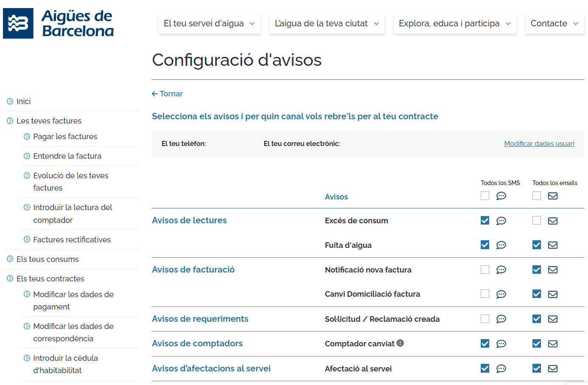Enable SMS for Canvi Domiciliació factura
588x385 pixels.
pos(485,294)
